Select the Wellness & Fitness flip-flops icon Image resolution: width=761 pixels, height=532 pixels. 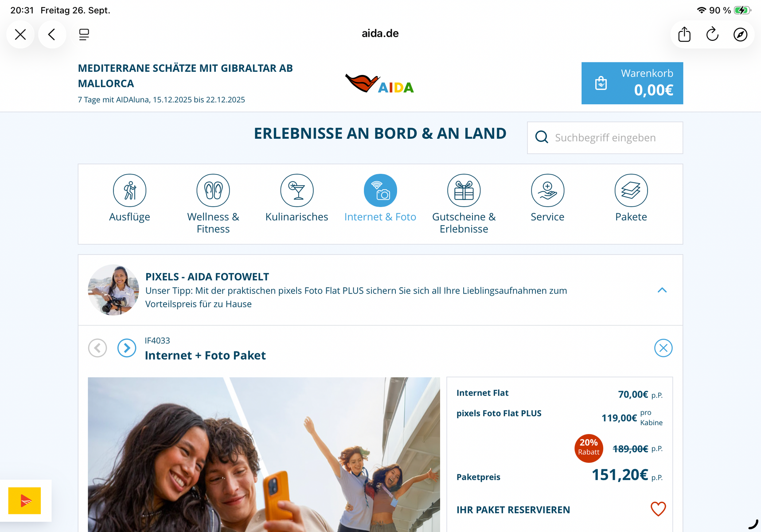(x=213, y=191)
